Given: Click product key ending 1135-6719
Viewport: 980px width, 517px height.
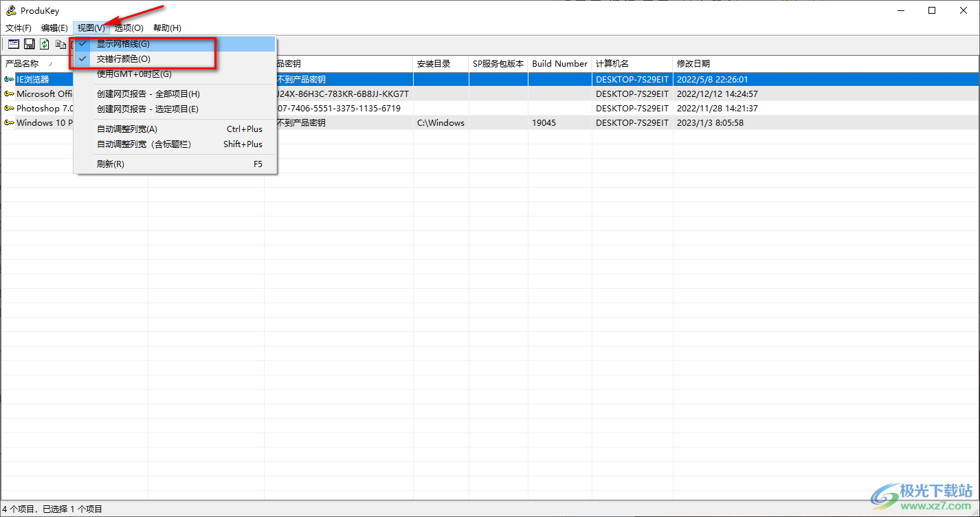Looking at the screenshot, I should tap(338, 108).
